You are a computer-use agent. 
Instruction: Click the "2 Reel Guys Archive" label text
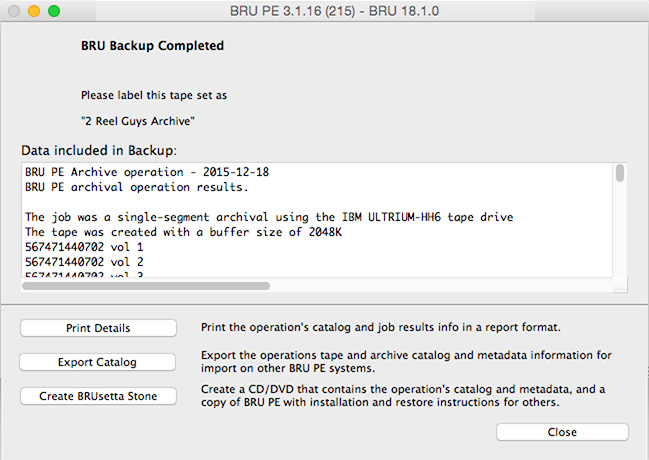click(x=138, y=121)
